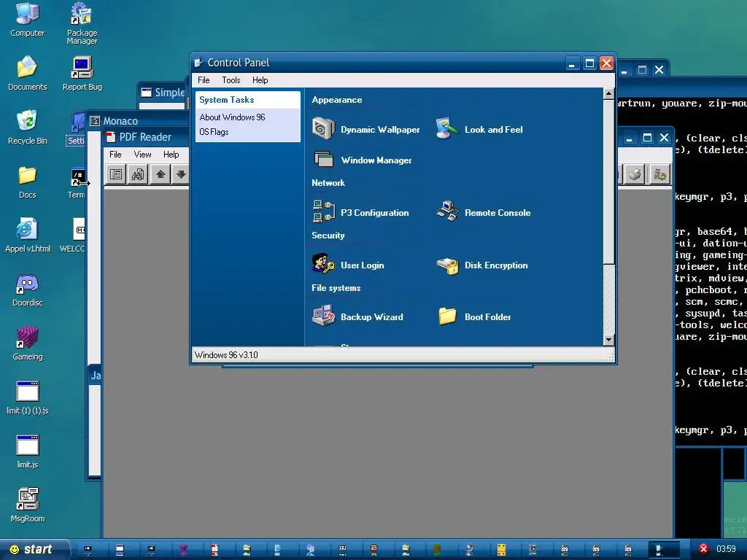Go to next page in PDF Reader

point(181,174)
